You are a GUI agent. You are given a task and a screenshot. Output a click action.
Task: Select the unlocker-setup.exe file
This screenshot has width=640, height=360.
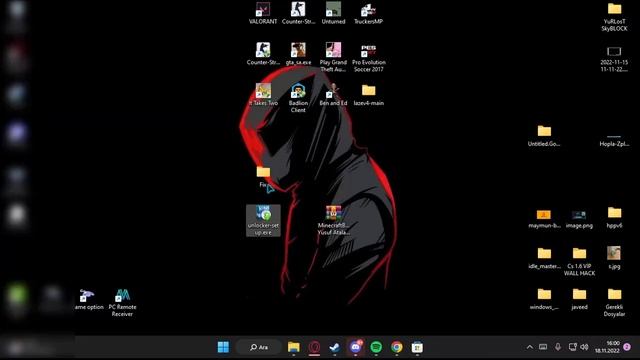[x=263, y=220]
